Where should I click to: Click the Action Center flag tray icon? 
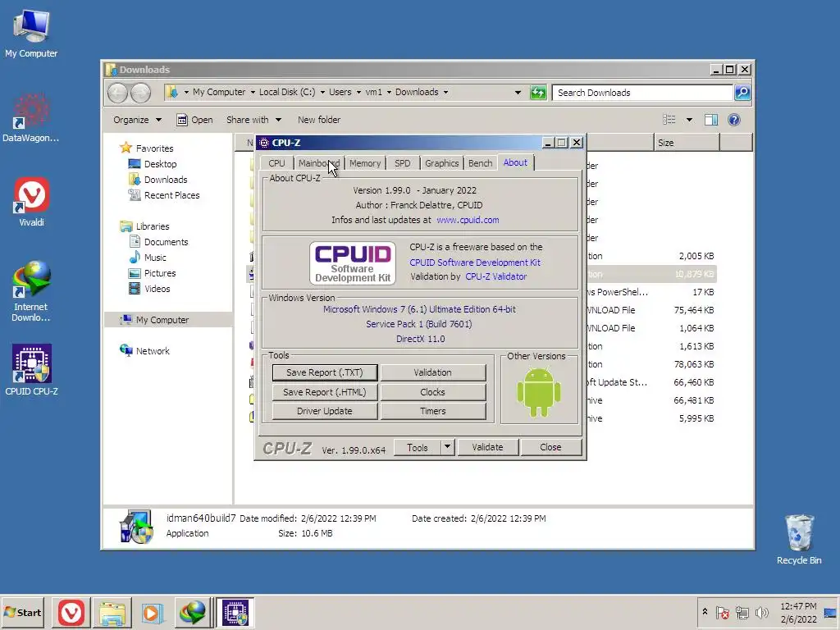click(x=722, y=612)
